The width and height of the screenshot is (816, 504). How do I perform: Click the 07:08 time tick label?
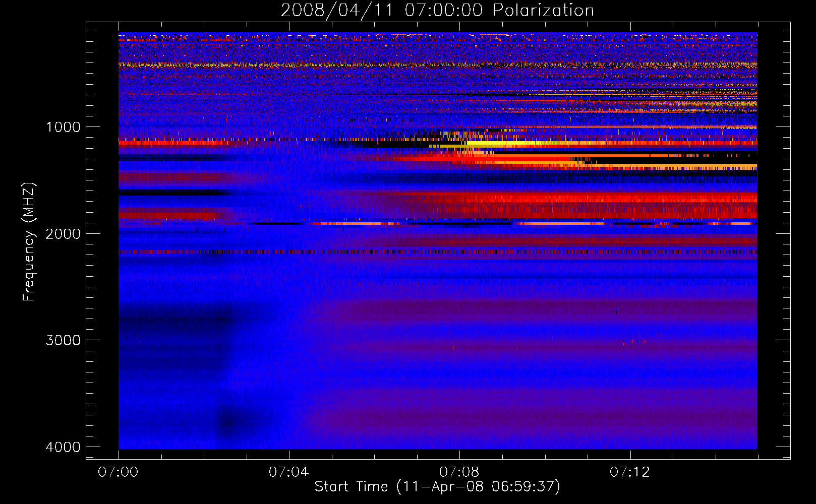[x=459, y=472]
